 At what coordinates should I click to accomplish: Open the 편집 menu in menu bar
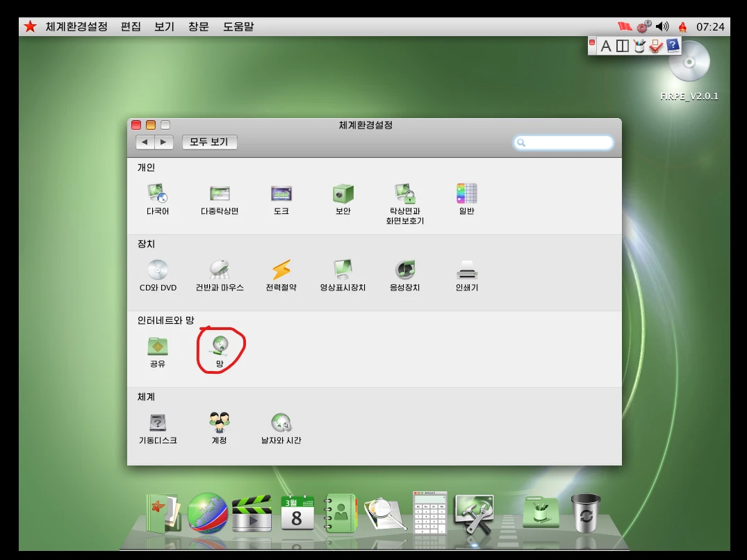pos(131,26)
